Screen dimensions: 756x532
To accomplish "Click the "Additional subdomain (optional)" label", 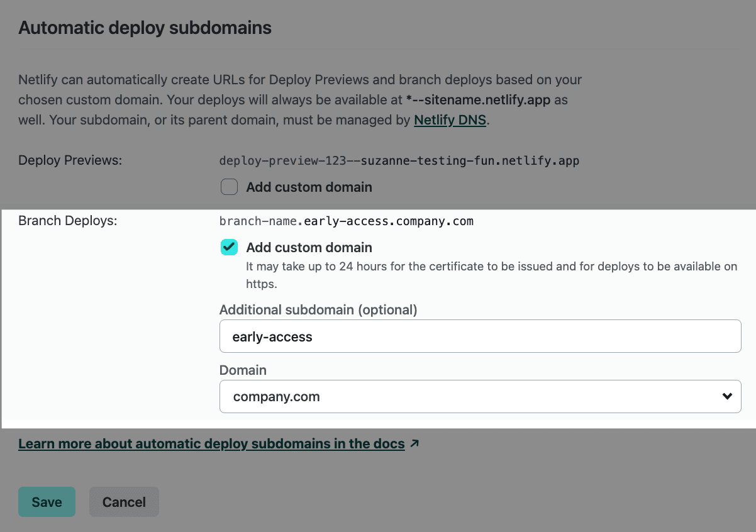I will pos(318,309).
